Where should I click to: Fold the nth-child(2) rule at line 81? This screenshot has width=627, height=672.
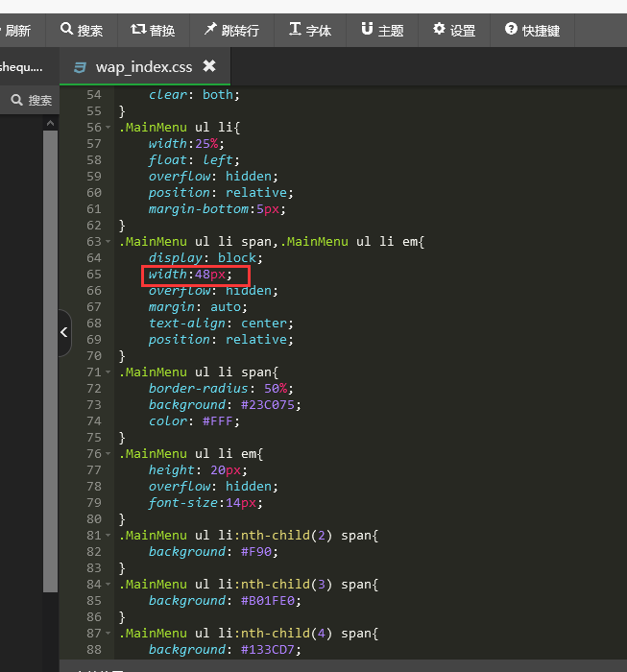[x=109, y=536]
